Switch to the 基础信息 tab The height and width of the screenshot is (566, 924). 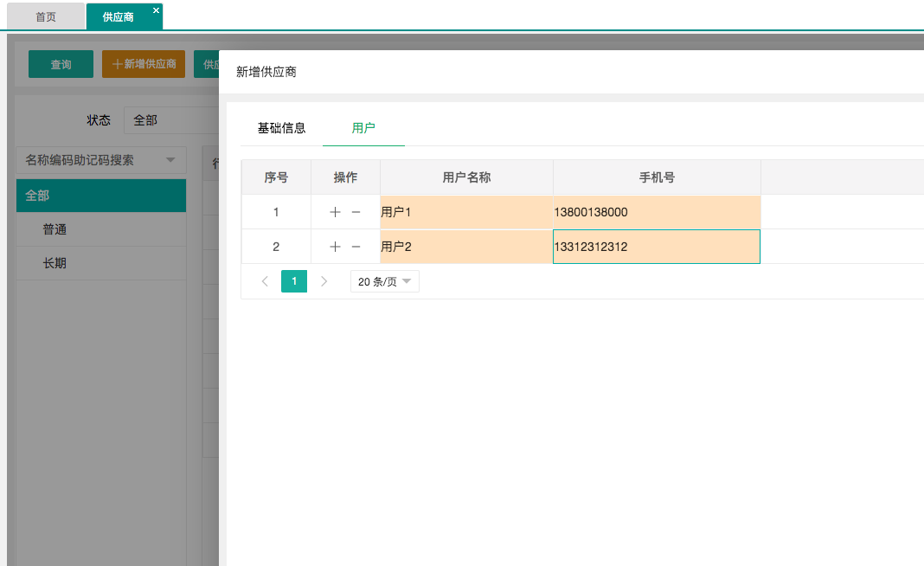[281, 128]
